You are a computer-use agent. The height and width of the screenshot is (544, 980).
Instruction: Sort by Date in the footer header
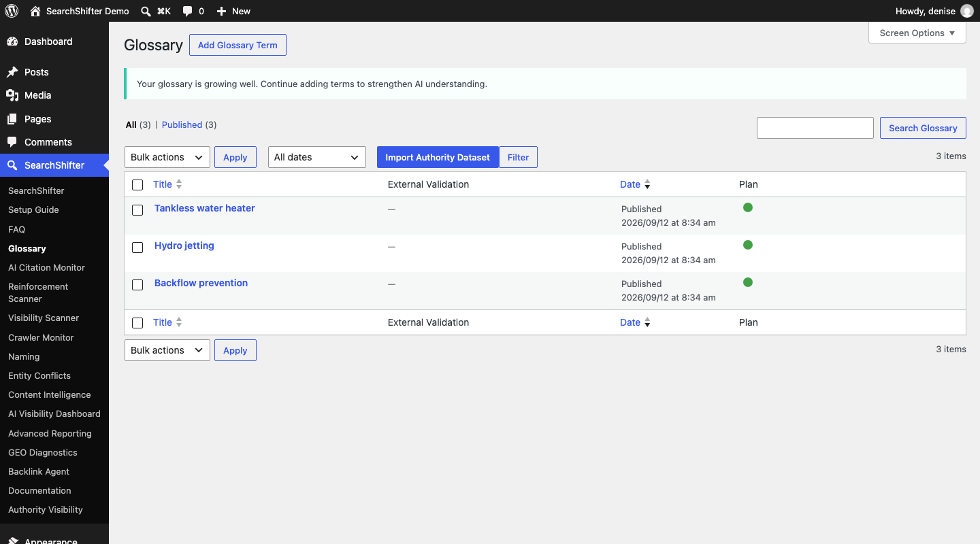635,322
